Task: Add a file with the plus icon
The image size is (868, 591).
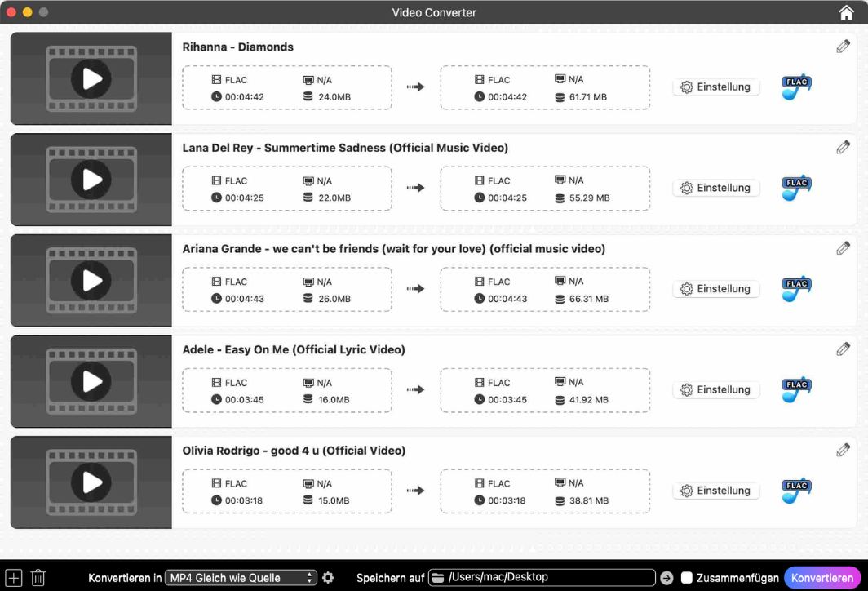Action: point(13,578)
